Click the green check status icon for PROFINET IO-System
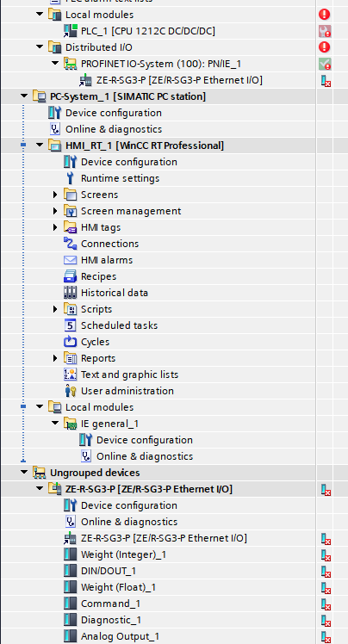Image resolution: width=348 pixels, height=644 pixels. click(325, 64)
